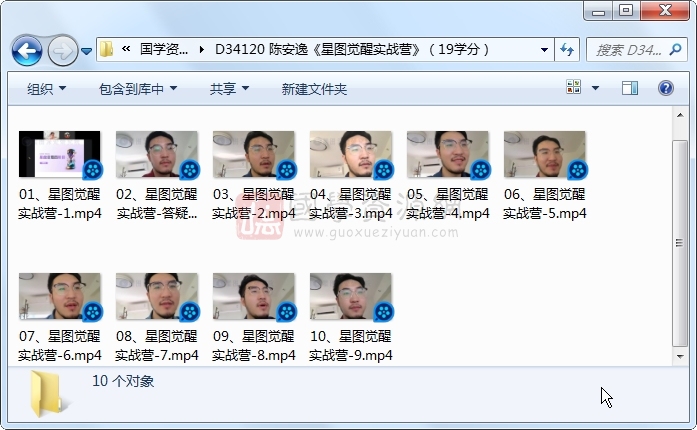Viewport: 697px width, 430px height.
Task: Click the vertical scrollbar thumb
Action: [x=680, y=243]
